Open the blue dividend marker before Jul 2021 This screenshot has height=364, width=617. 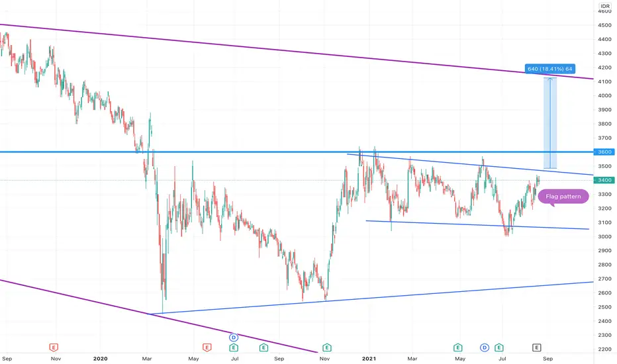(x=485, y=347)
